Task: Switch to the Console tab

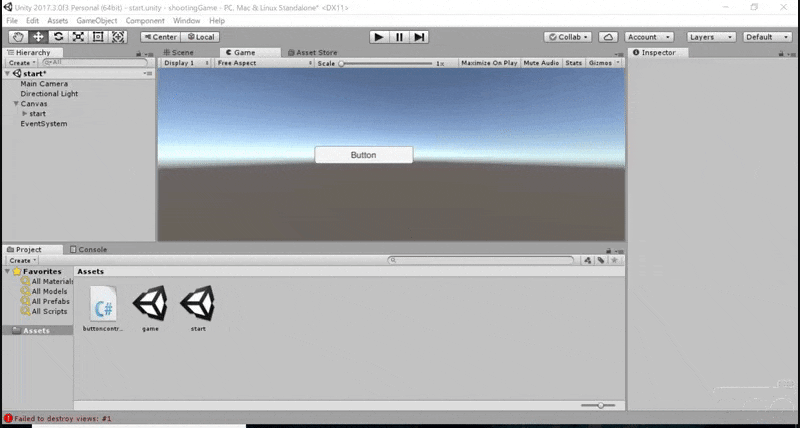Action: pos(88,249)
